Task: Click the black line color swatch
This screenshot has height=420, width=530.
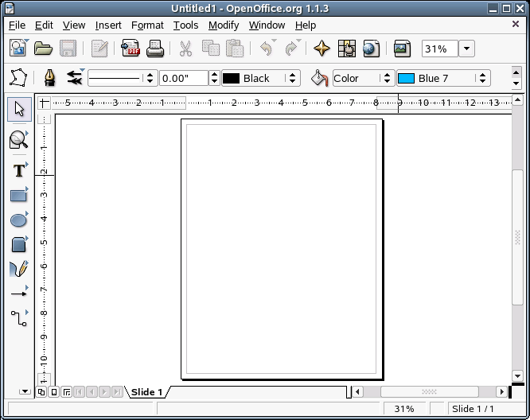Action: pos(232,78)
